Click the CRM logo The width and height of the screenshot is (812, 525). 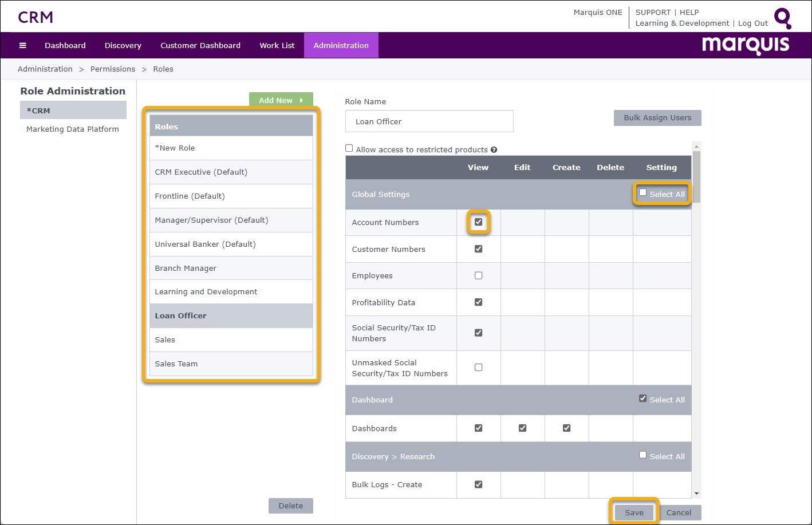pos(36,17)
